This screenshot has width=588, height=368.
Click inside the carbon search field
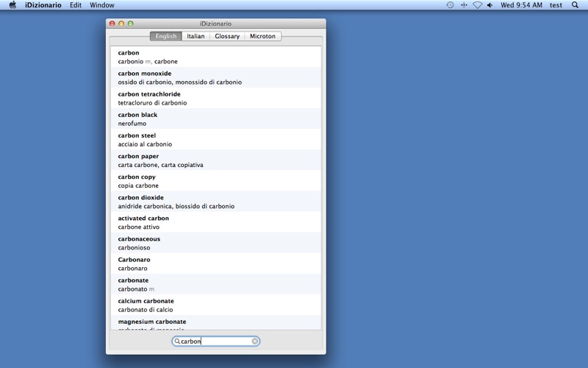(x=215, y=341)
